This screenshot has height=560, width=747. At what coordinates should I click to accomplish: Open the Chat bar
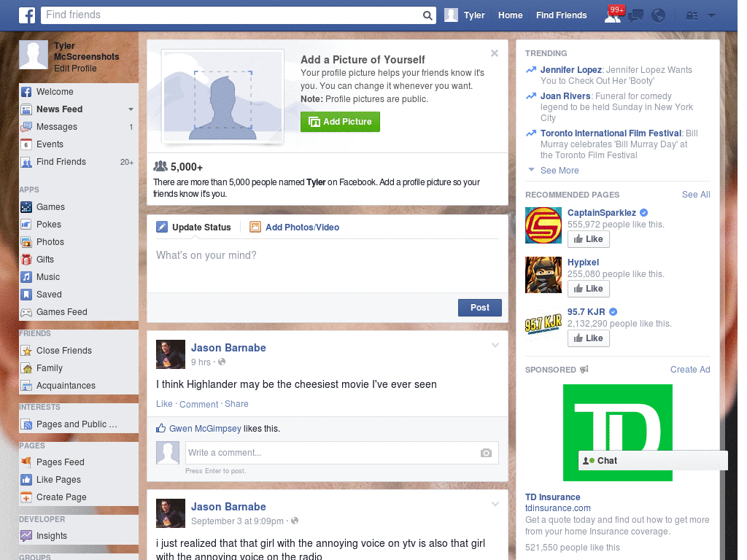pyautogui.click(x=653, y=461)
